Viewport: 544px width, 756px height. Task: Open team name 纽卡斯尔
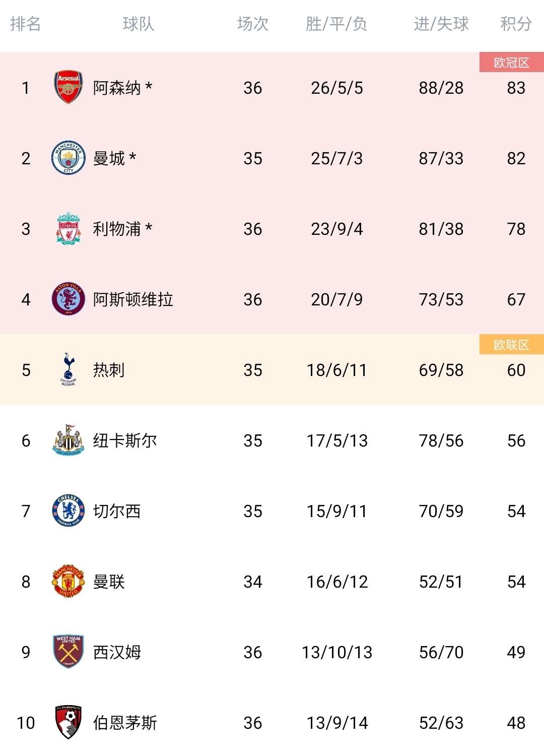[125, 440]
